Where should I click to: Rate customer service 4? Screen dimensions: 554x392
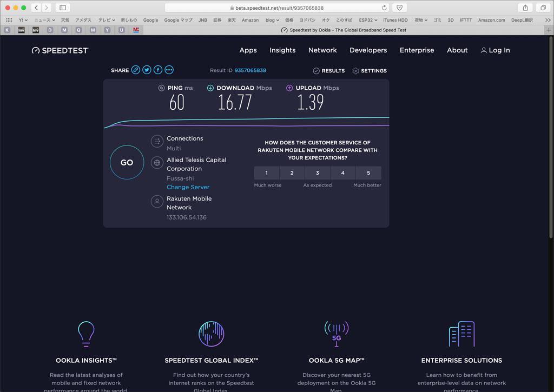(343, 173)
